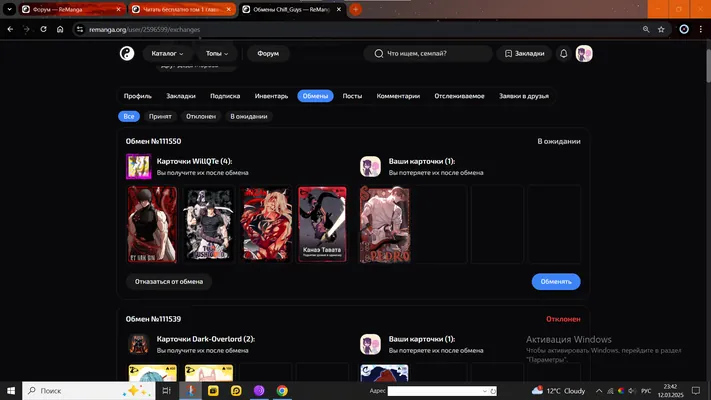Screen dimensions: 711x400
Task: Open WillQTe user avatar
Action: pos(139,166)
